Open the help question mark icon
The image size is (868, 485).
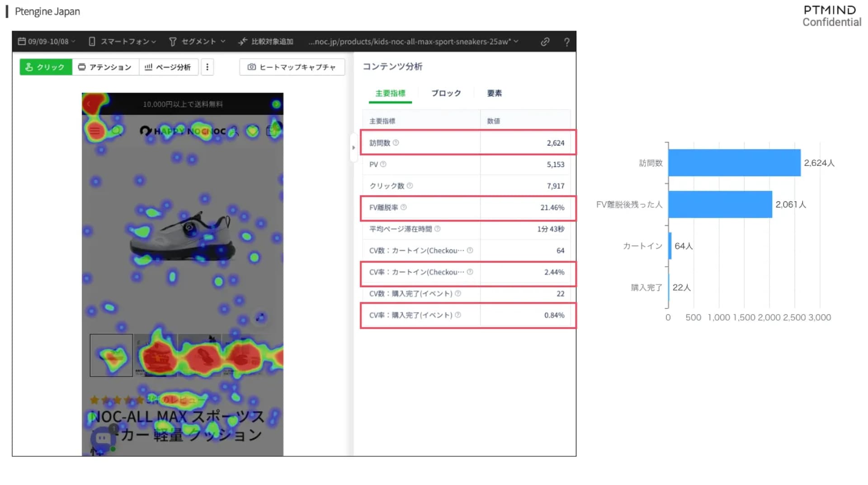point(566,42)
